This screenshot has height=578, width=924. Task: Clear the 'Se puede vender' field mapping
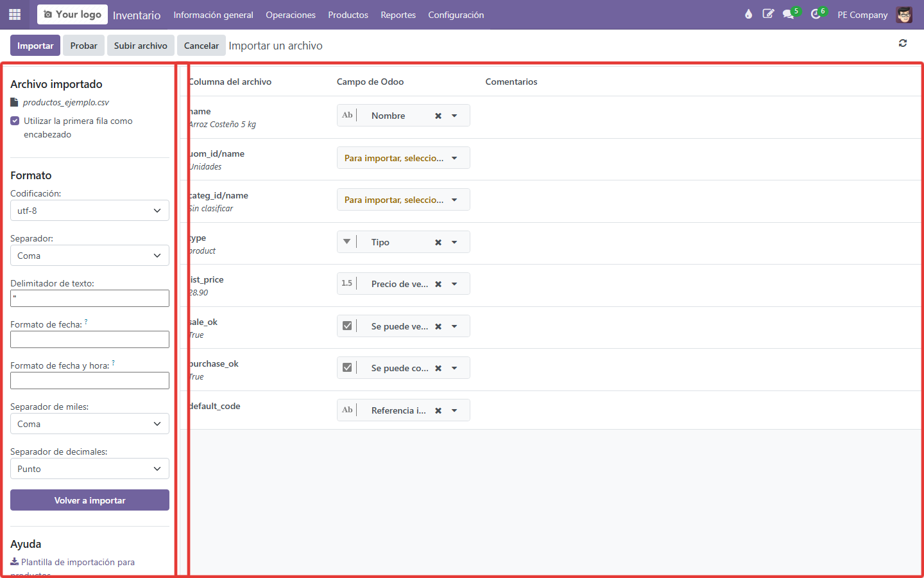point(438,326)
